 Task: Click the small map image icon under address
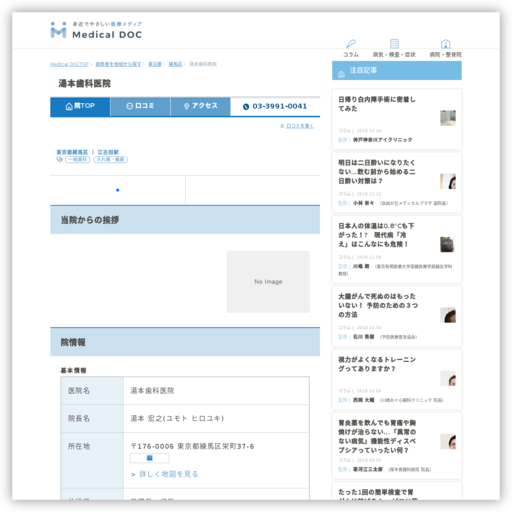pos(150,458)
